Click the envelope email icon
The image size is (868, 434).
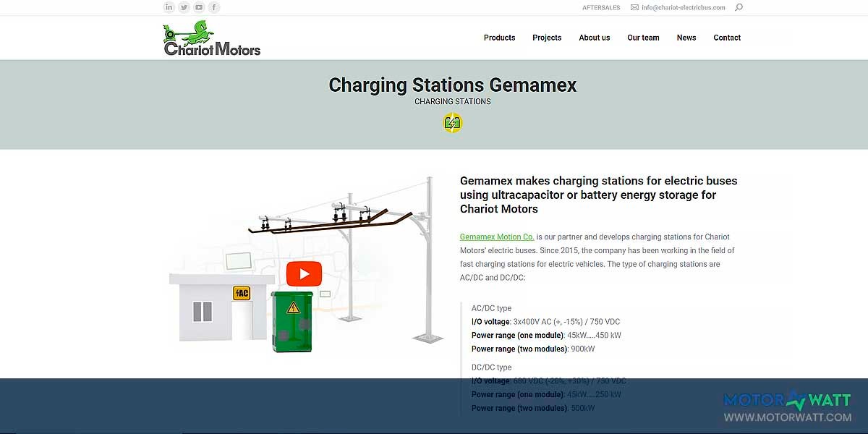tap(633, 7)
